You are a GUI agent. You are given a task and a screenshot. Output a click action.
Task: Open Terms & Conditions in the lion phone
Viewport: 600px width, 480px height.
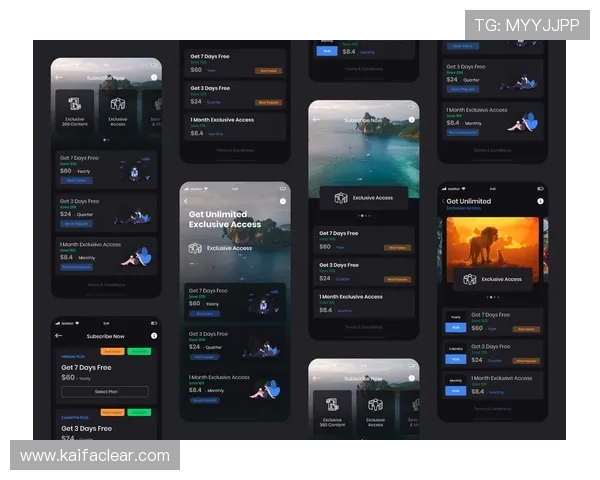(492, 409)
